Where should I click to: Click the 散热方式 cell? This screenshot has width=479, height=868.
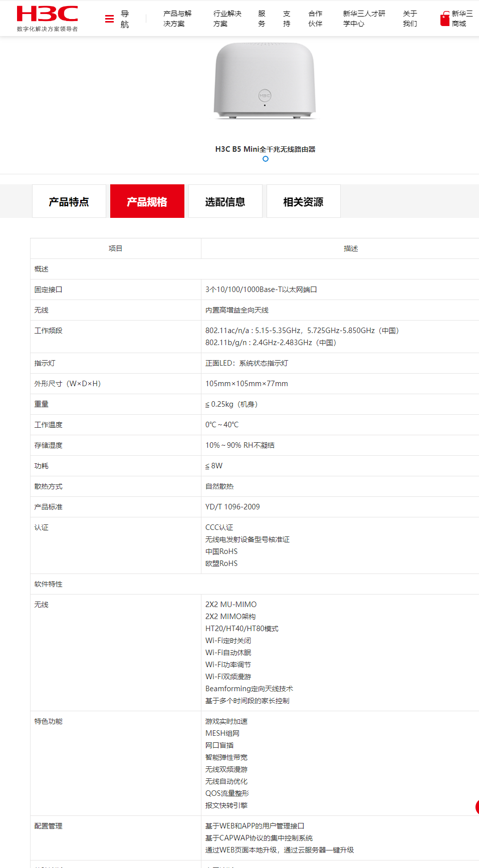116,486
